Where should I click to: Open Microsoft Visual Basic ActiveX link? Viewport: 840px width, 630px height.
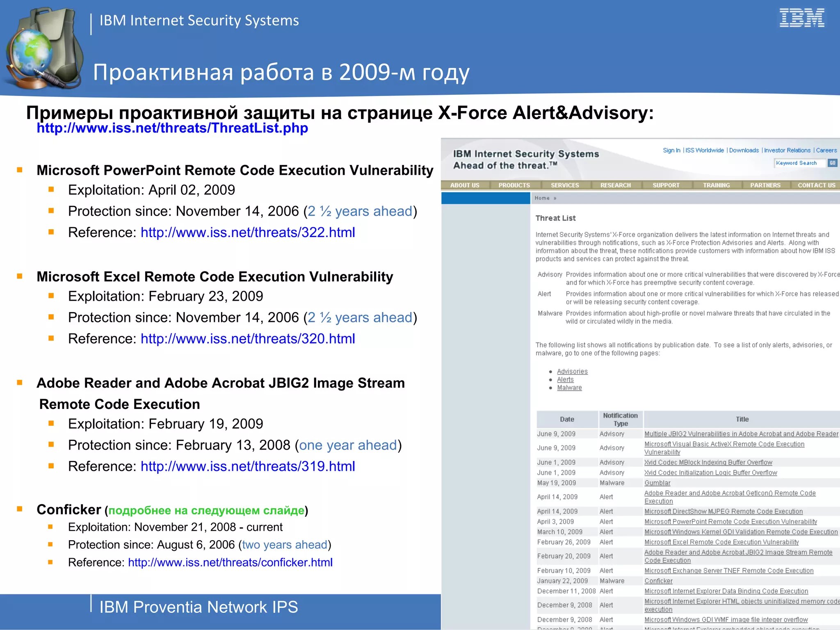(724, 448)
